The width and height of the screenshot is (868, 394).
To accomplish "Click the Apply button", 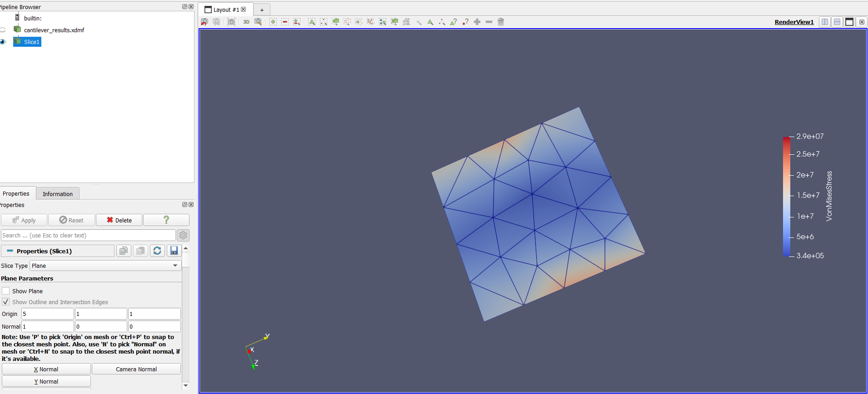I will [24, 220].
